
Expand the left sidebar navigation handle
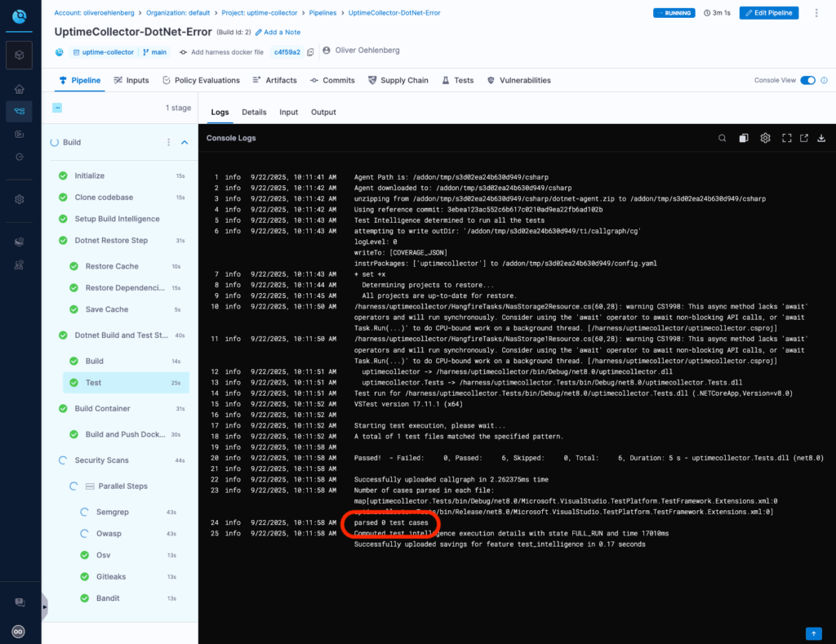point(44,606)
